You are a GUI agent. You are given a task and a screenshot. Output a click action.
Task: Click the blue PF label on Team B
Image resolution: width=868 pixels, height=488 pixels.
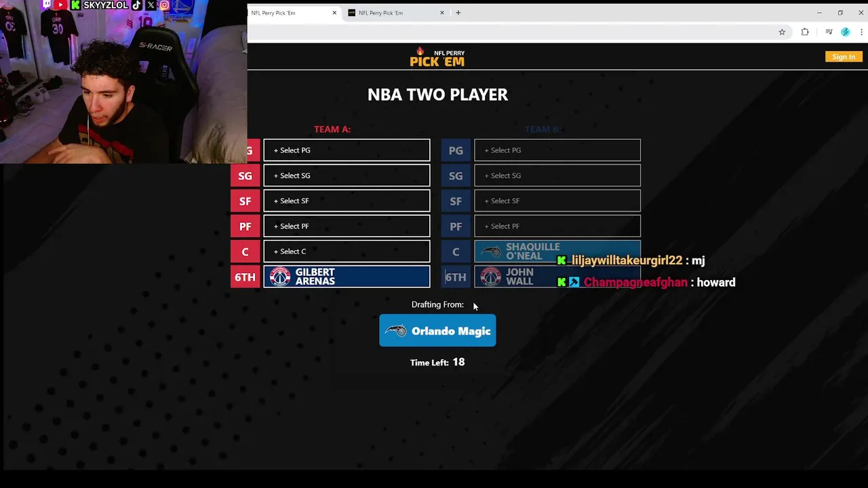click(456, 226)
